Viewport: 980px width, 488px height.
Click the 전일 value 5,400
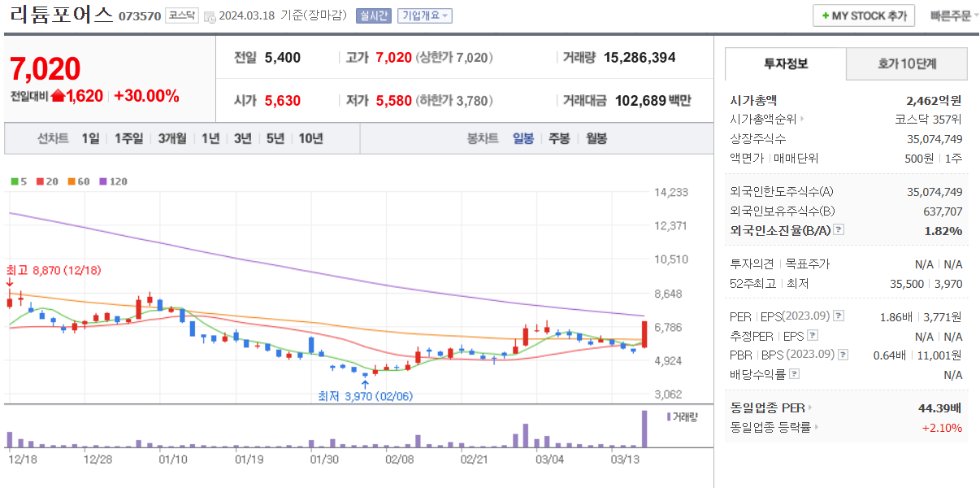coord(283,58)
